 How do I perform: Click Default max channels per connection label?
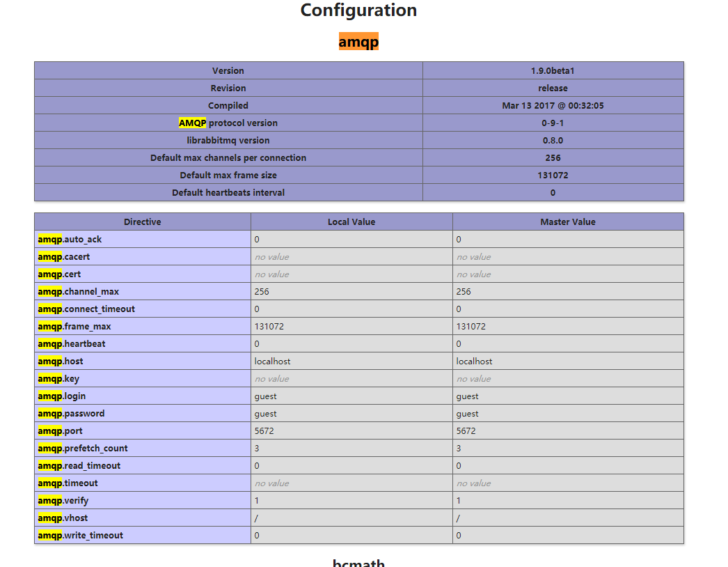coord(228,158)
